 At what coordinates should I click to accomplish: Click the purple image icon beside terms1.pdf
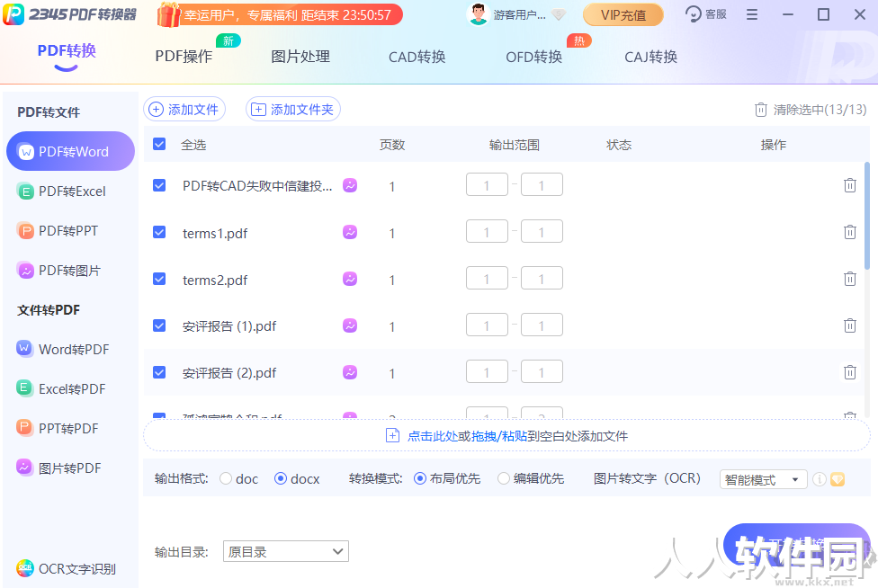click(350, 232)
